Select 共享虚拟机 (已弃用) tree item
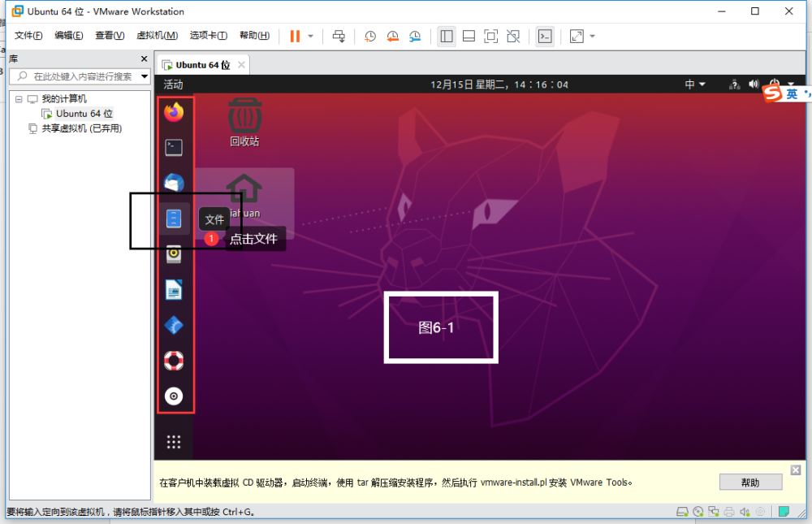Viewport: 812px width, 524px height. click(x=82, y=128)
